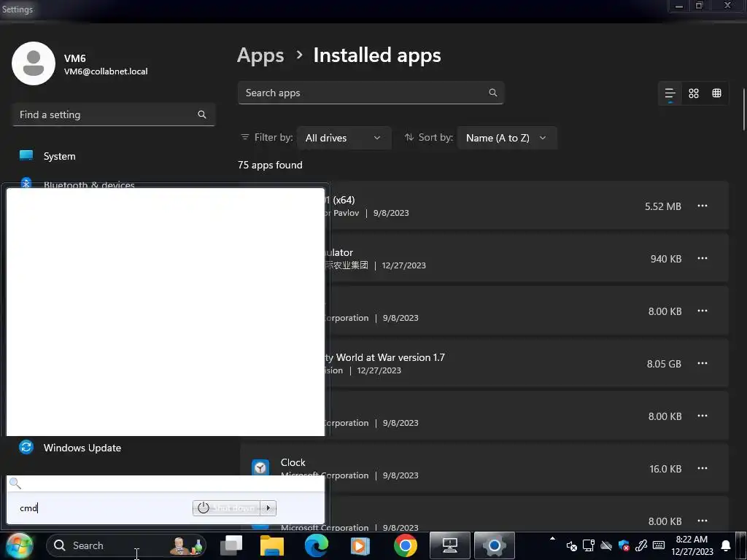Open Task View on the taskbar

point(231,545)
